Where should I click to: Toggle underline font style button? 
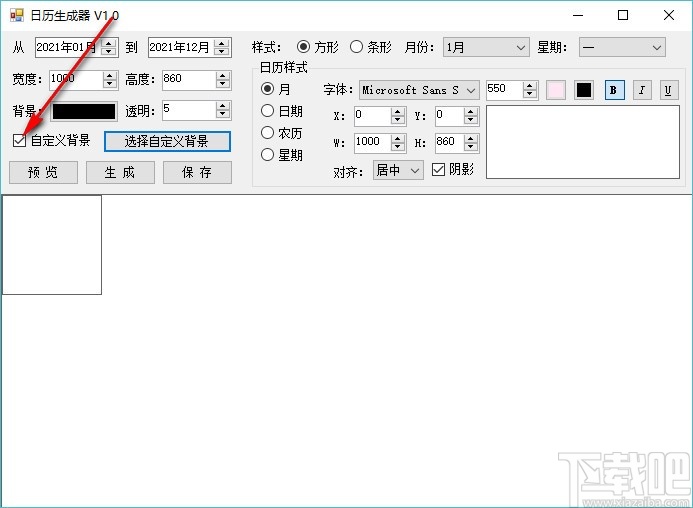[x=669, y=90]
